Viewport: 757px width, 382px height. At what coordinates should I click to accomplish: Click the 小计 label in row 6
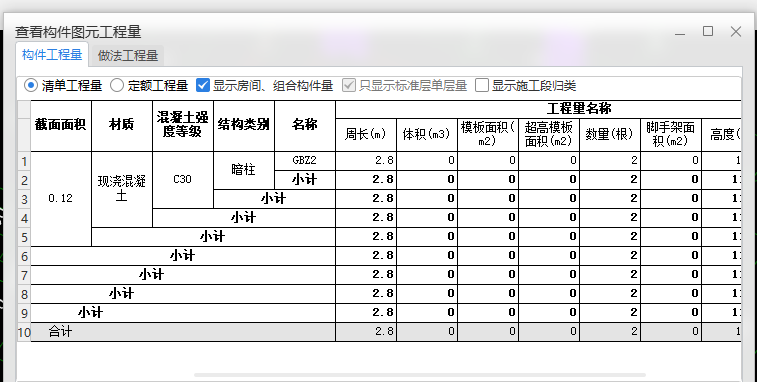pyautogui.click(x=182, y=256)
